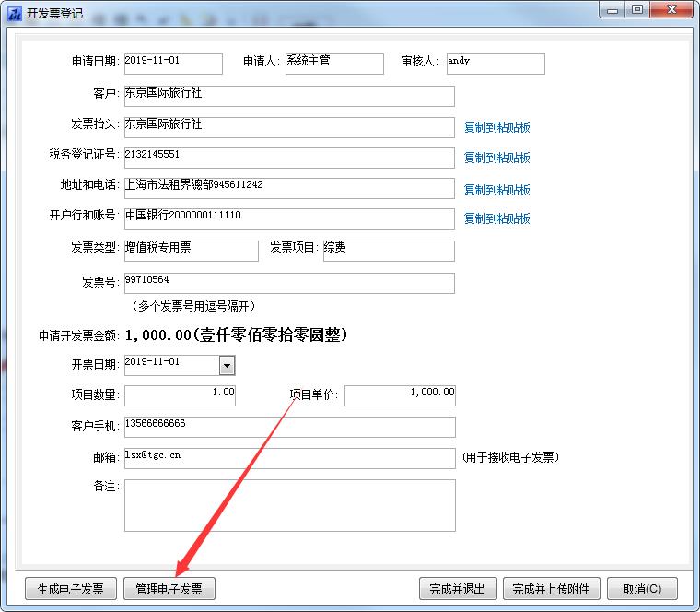Screen dimensions: 700x612
Task: Select the 发票号 input field
Action: tap(289, 283)
